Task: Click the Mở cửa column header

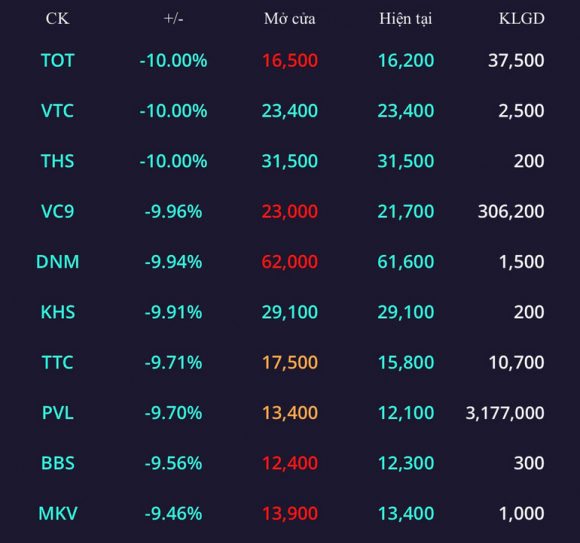Action: [x=290, y=18]
